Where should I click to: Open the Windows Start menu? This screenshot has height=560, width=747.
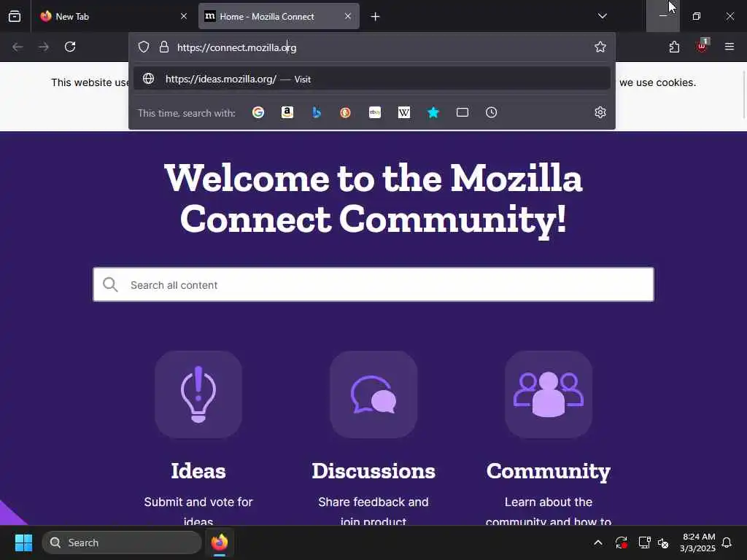(23, 542)
